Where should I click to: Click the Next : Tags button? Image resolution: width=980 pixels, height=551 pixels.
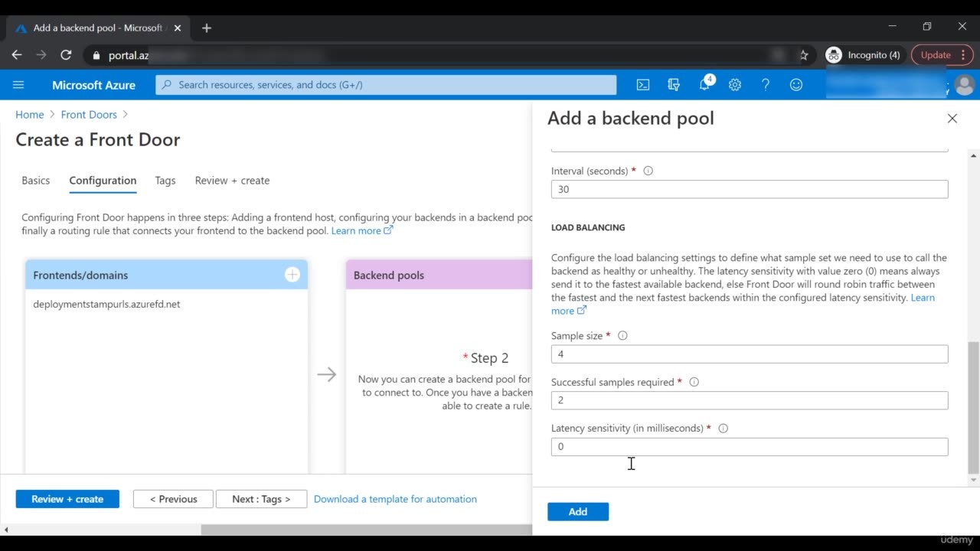click(261, 499)
